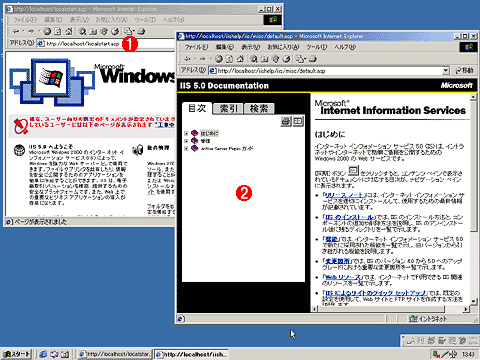Click the localhost/localstart taskbar button

(115, 354)
